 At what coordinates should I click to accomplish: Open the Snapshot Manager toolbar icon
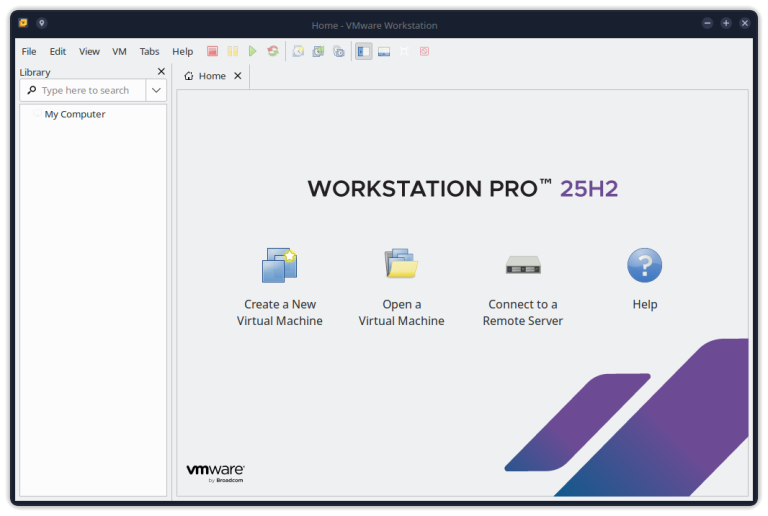pyautogui.click(x=339, y=51)
